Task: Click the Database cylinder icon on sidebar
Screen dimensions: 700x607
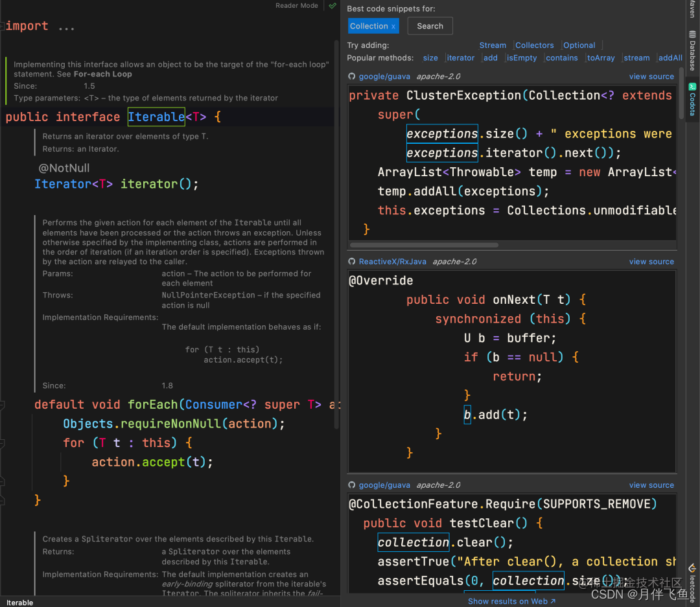Action: [x=692, y=34]
